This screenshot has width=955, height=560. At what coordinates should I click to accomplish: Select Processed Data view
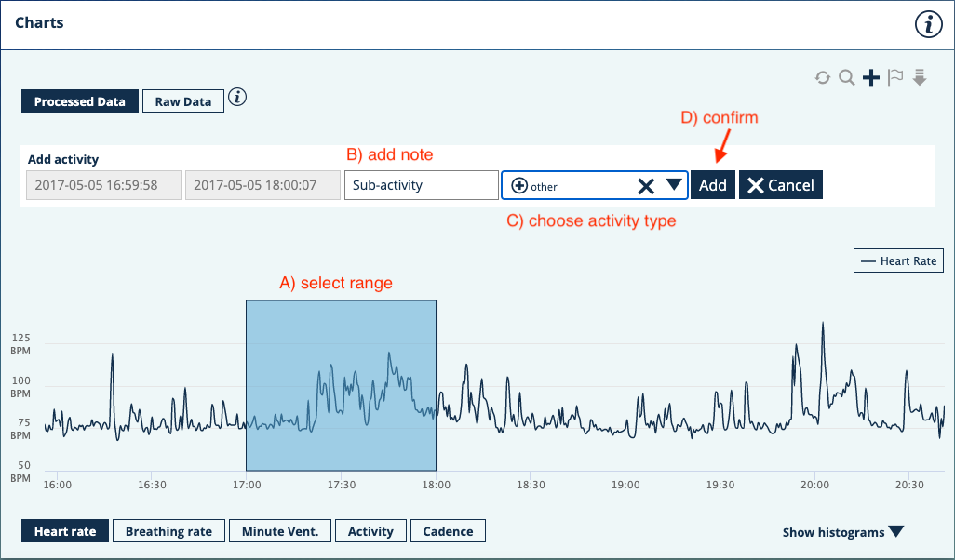click(80, 101)
